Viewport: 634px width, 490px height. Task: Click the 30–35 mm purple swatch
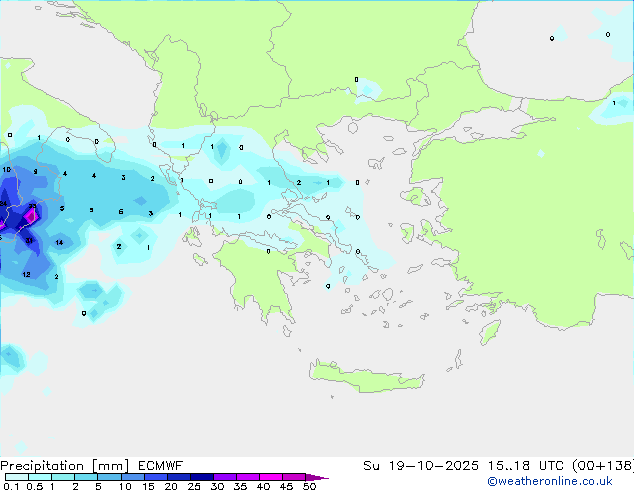pos(224,477)
